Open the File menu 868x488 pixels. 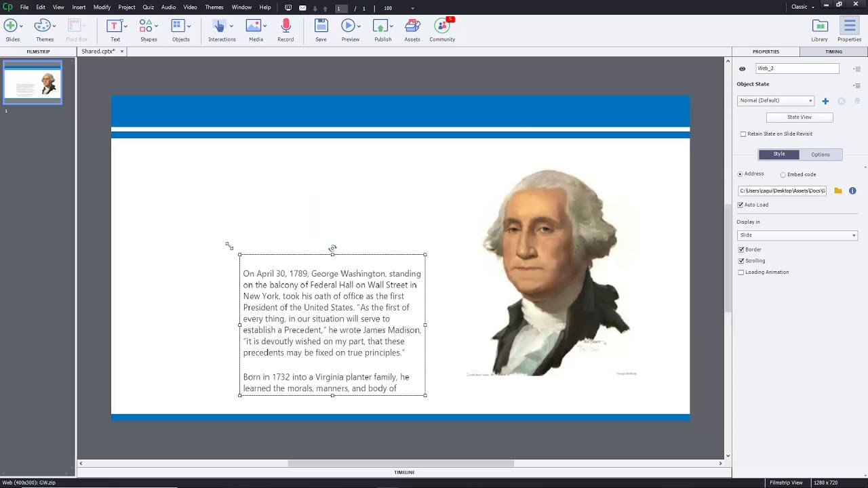coord(24,7)
